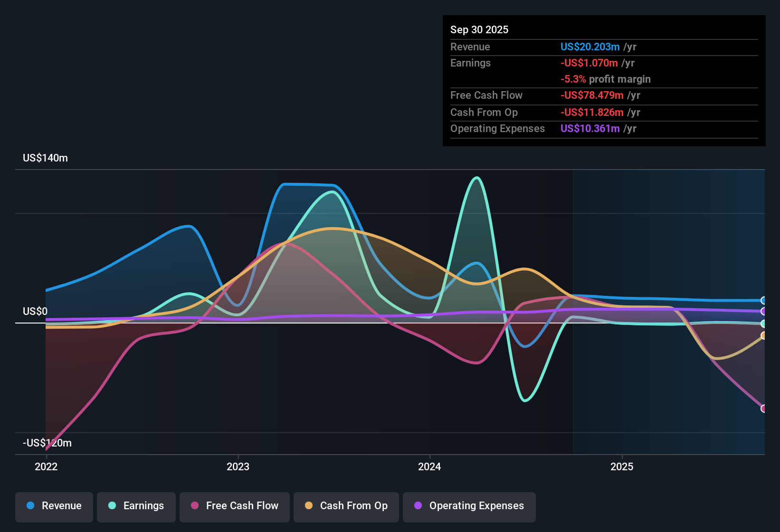Toggle the Revenue series visibility

54,506
